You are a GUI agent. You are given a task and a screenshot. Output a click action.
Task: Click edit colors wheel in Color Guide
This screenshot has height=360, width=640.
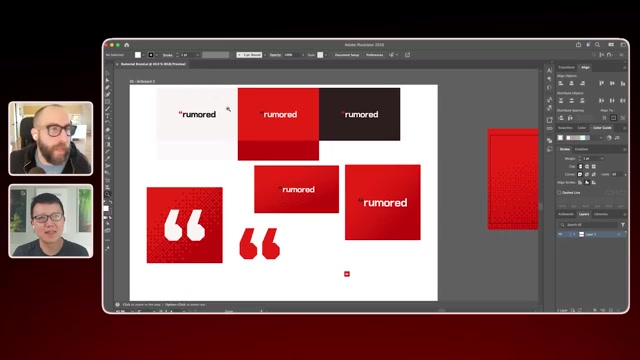[x=609, y=138]
